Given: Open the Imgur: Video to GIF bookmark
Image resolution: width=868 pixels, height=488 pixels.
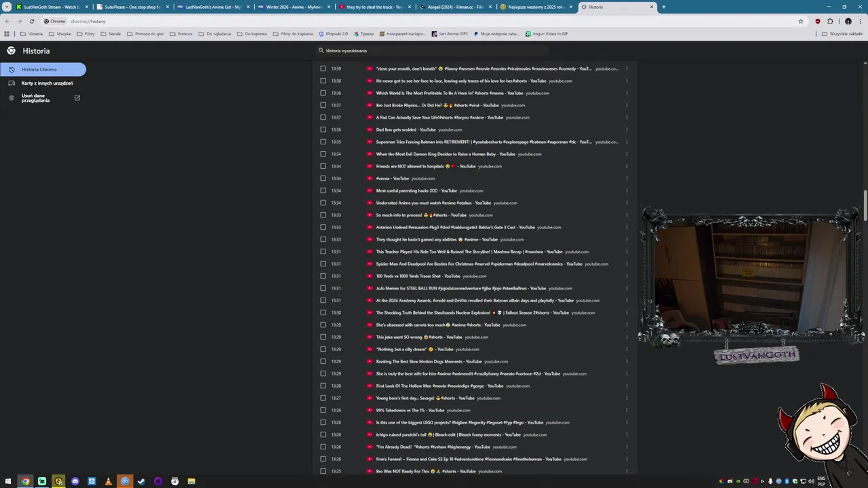Looking at the screenshot, I should pyautogui.click(x=547, y=33).
